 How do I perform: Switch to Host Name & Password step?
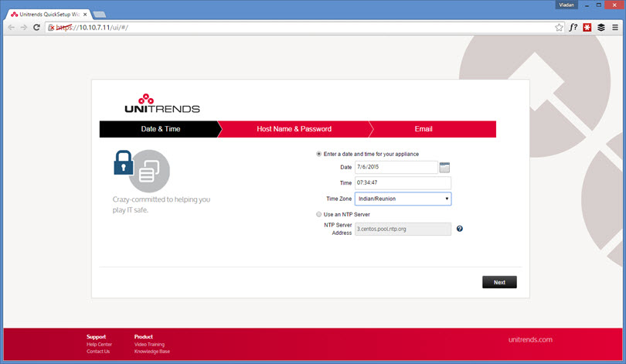coord(294,129)
